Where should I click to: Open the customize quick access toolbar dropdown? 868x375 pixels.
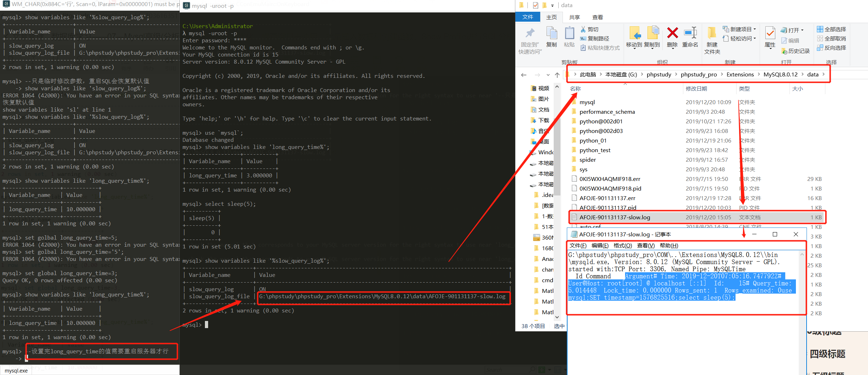pos(552,5)
